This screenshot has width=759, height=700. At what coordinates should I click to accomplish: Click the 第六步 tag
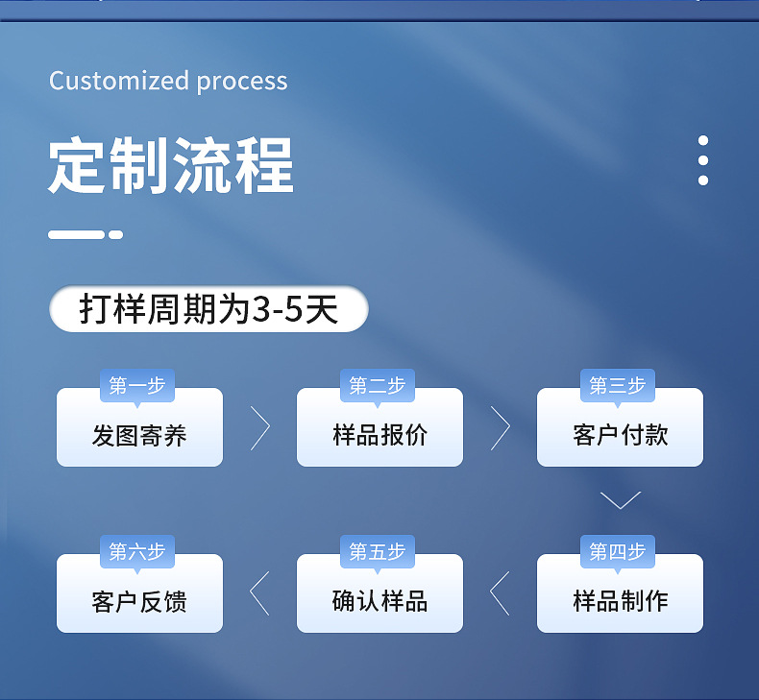tap(137, 551)
